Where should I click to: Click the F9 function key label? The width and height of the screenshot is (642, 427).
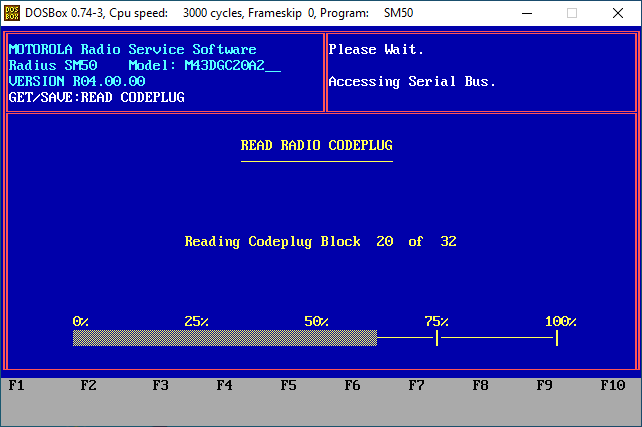coord(545,385)
